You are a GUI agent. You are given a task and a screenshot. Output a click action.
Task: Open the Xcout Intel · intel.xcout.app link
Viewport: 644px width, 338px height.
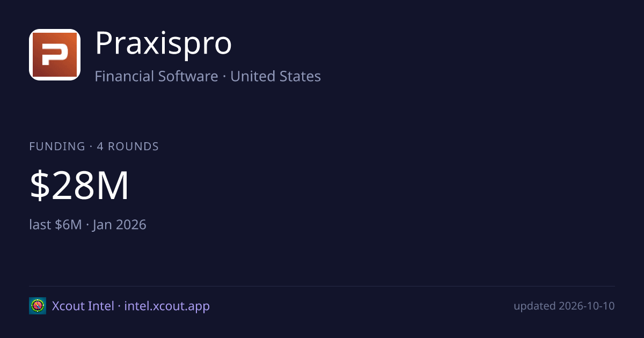131,306
